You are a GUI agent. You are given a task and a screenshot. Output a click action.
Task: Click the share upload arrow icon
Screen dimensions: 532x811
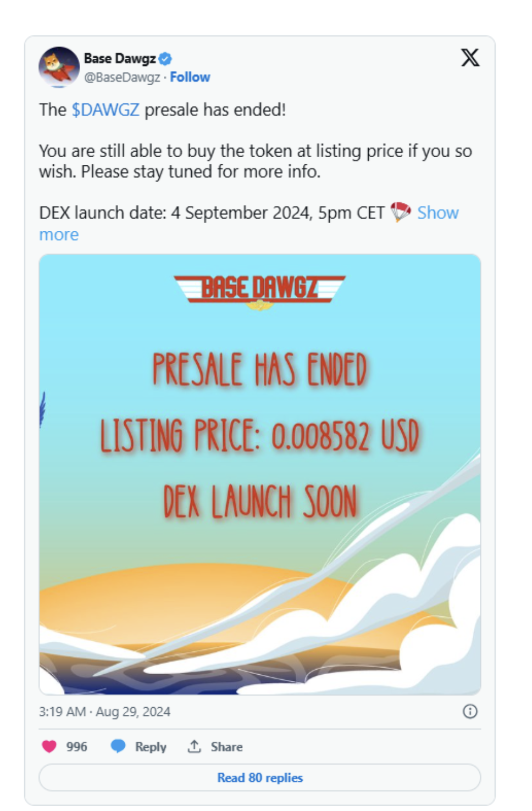(x=194, y=746)
